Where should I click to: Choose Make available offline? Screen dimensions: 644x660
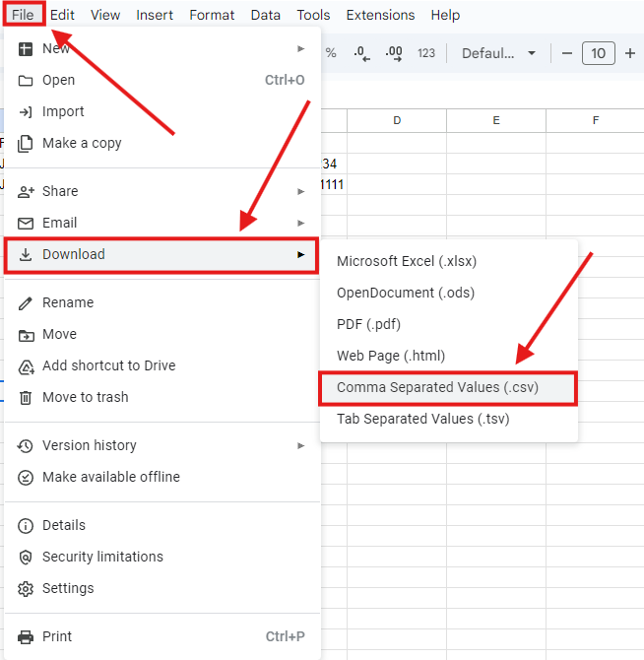point(110,477)
